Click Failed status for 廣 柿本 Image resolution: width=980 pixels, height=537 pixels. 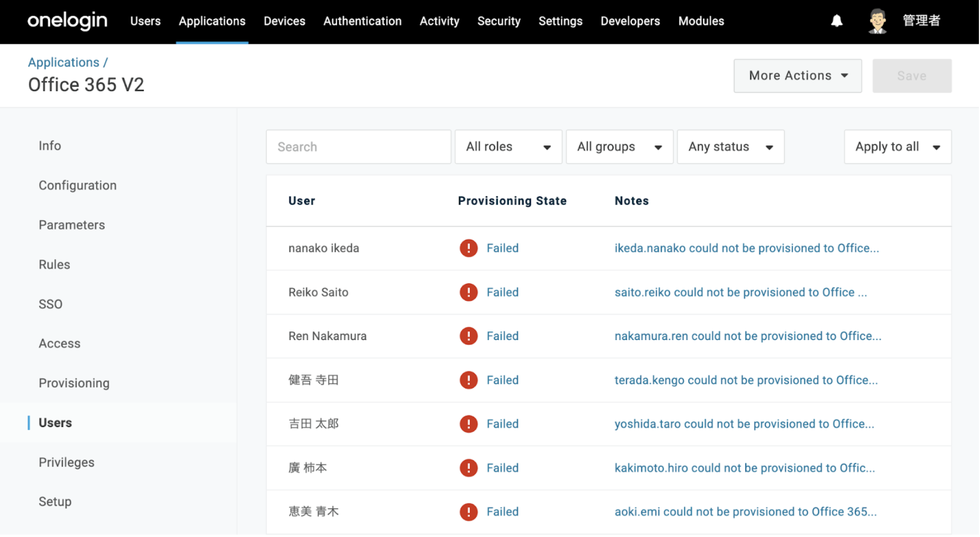[503, 468]
